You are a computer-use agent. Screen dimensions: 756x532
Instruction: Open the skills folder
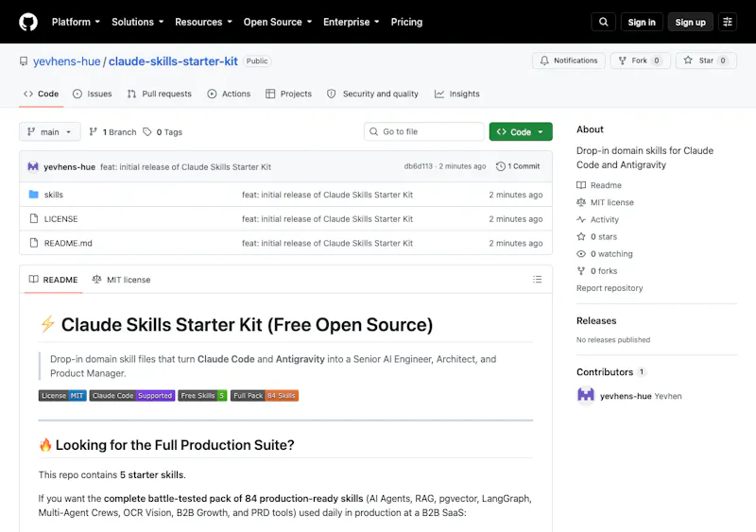pyautogui.click(x=54, y=195)
